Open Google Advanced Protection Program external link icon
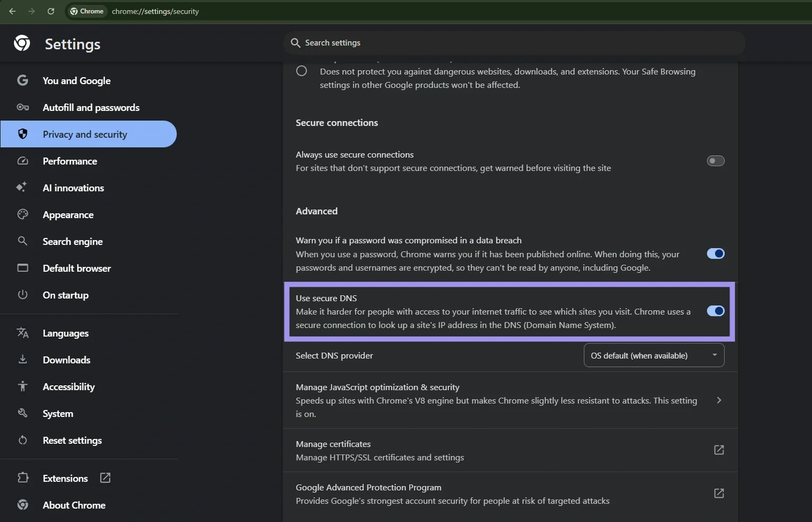812x522 pixels. click(719, 494)
